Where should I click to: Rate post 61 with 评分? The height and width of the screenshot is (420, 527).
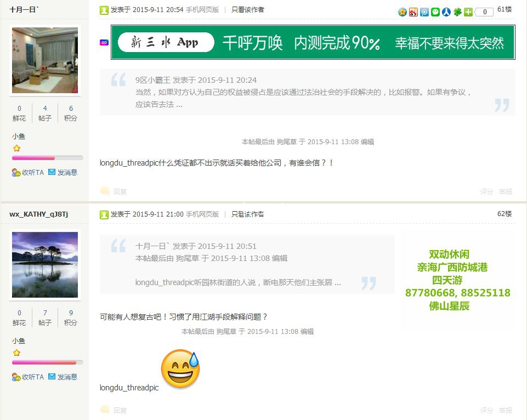click(486, 191)
